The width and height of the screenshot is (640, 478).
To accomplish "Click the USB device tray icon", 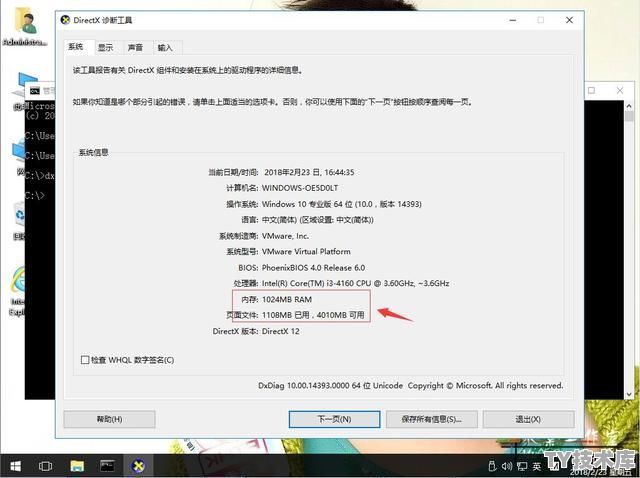I will 492,466.
